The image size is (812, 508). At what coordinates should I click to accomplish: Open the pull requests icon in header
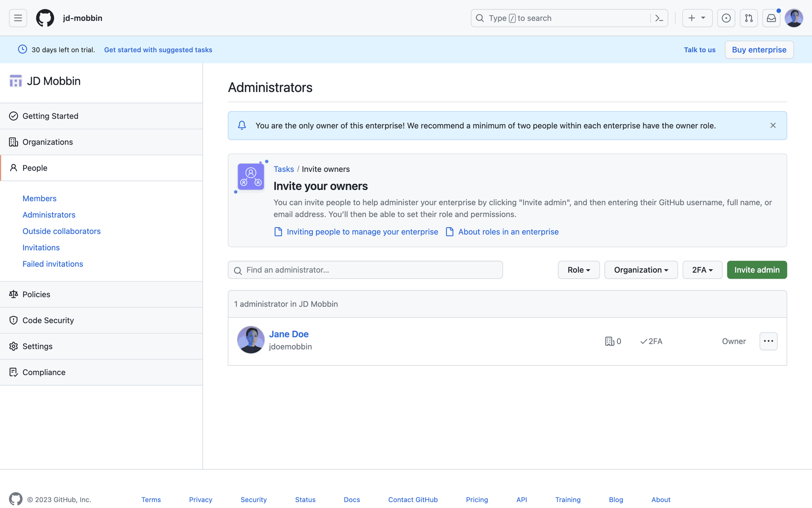click(x=749, y=18)
